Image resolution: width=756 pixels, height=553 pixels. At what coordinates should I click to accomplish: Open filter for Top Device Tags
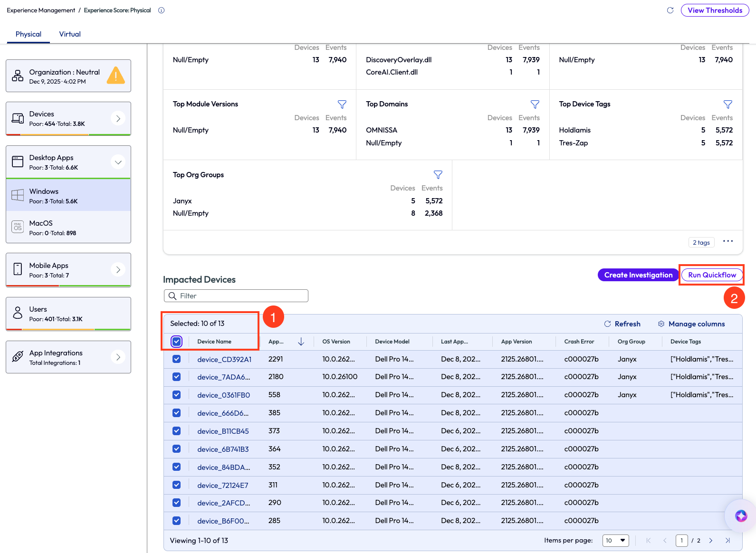pyautogui.click(x=727, y=104)
